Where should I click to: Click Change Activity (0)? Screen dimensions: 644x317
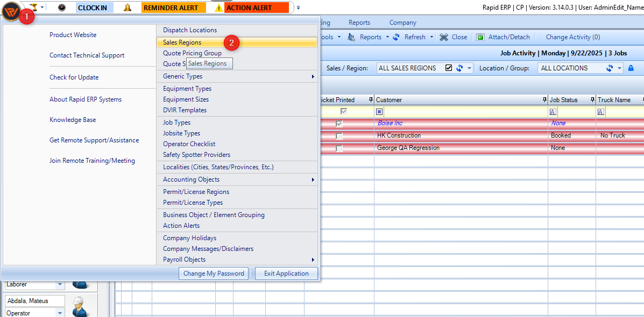573,37
